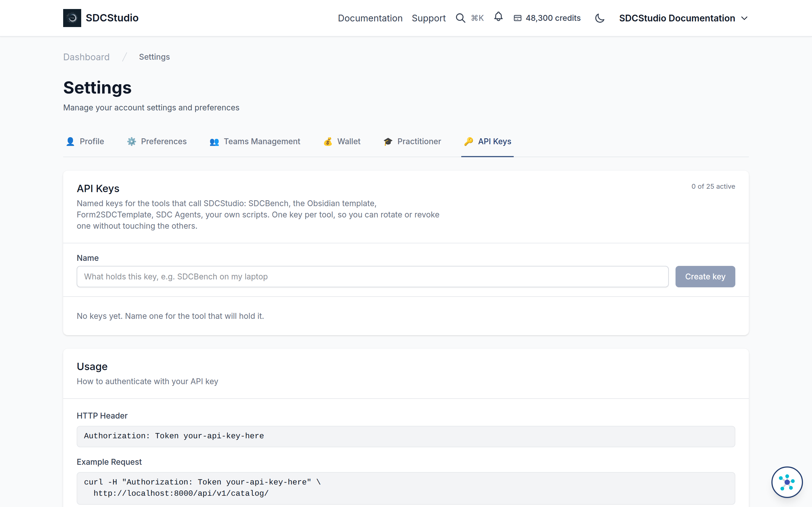The height and width of the screenshot is (507, 812).
Task: Open the Documentation link
Action: (x=370, y=18)
